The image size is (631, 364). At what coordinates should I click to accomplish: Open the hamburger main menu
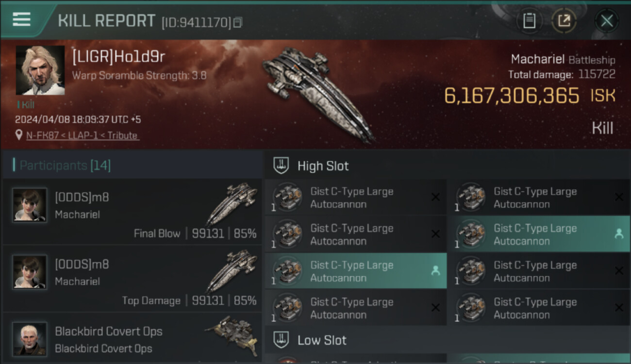coord(21,19)
